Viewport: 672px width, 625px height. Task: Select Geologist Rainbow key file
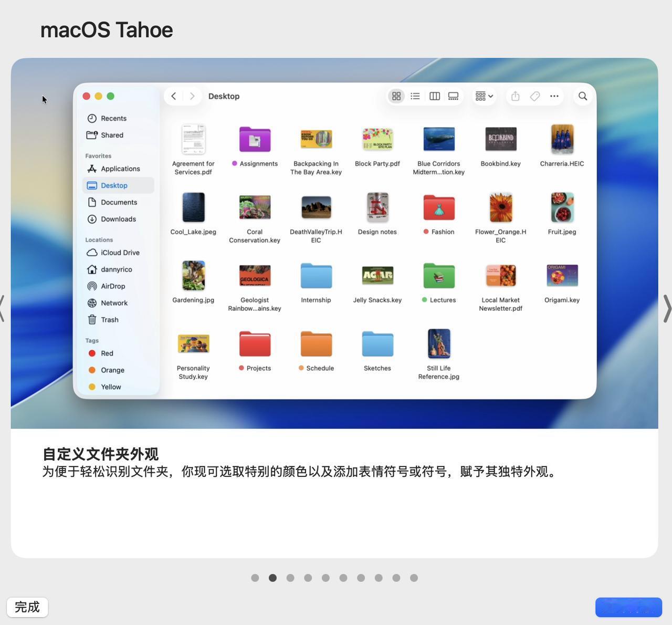pyautogui.click(x=255, y=276)
